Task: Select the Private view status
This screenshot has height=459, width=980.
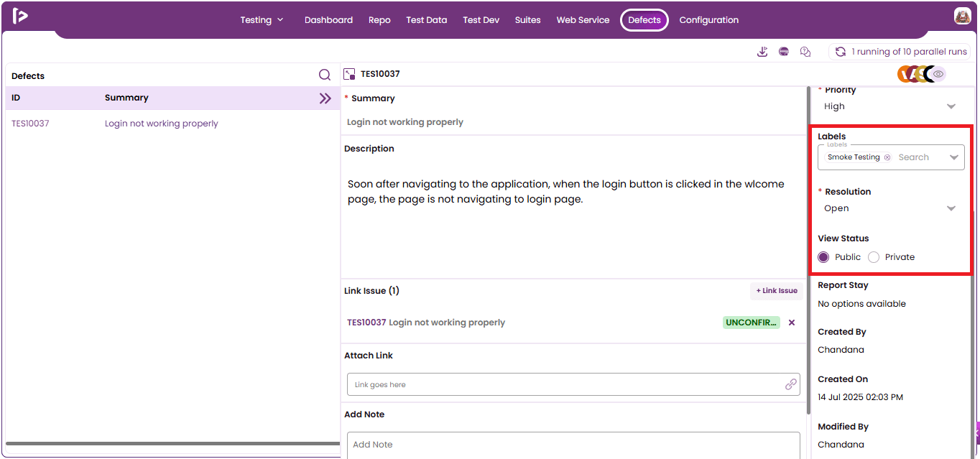Action: click(x=874, y=257)
